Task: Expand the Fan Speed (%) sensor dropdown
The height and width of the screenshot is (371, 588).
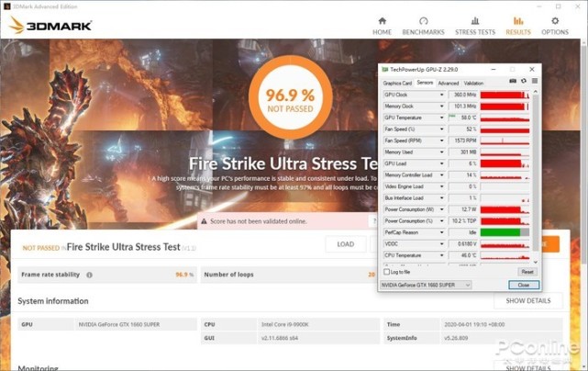Action: pyautogui.click(x=441, y=129)
